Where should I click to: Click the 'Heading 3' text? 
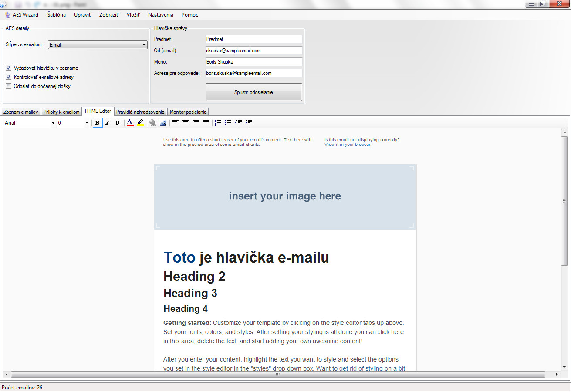pos(190,293)
